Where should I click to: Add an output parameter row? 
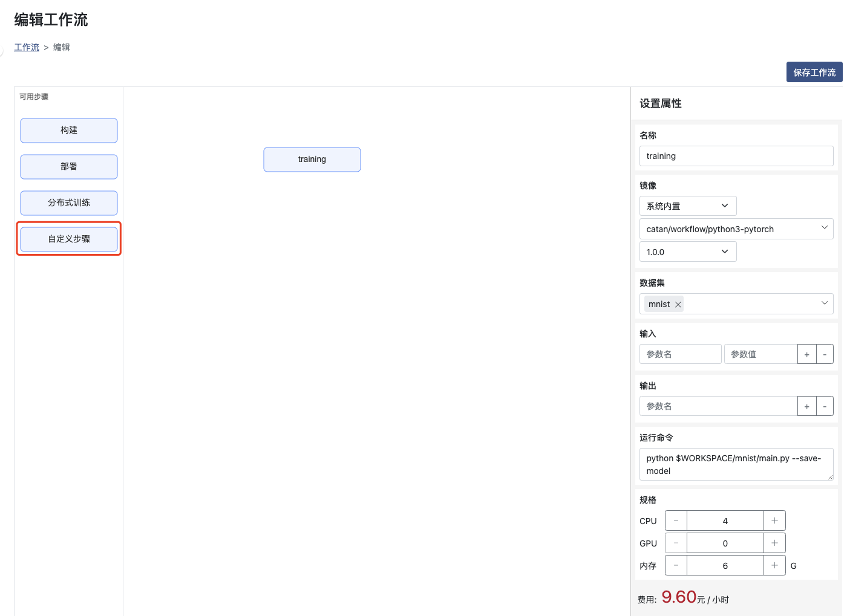(x=806, y=406)
